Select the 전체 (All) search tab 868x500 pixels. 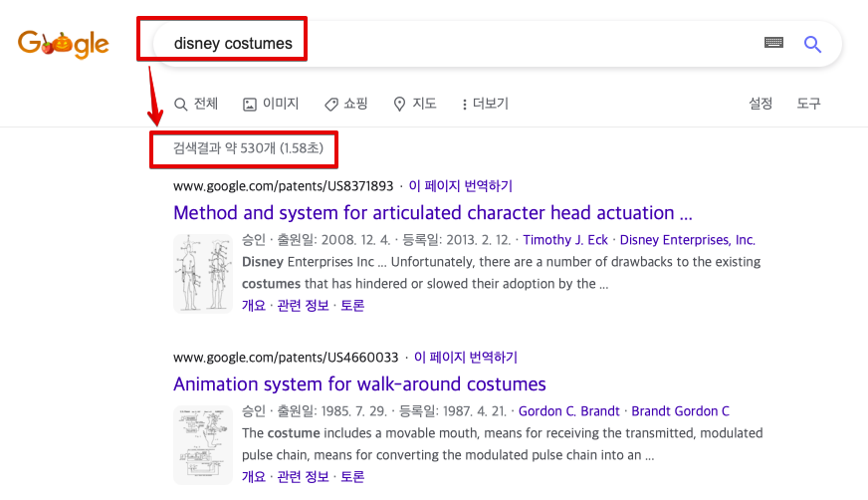(x=196, y=104)
